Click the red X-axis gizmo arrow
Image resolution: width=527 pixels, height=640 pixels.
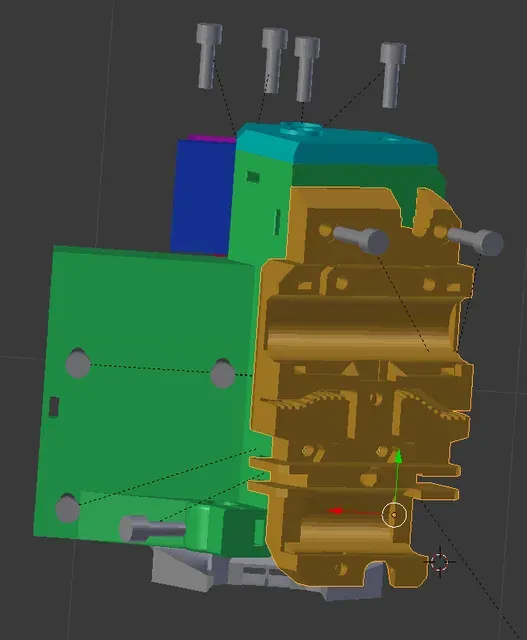pos(336,511)
